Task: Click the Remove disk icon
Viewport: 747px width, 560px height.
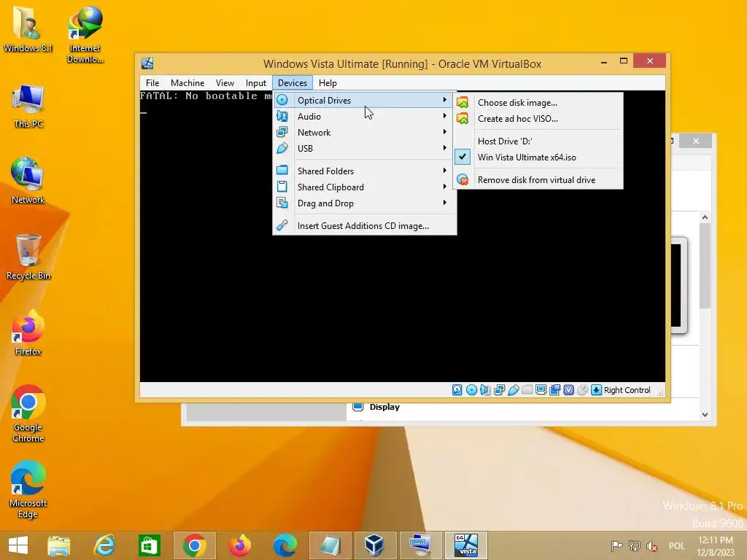Action: 462,179
